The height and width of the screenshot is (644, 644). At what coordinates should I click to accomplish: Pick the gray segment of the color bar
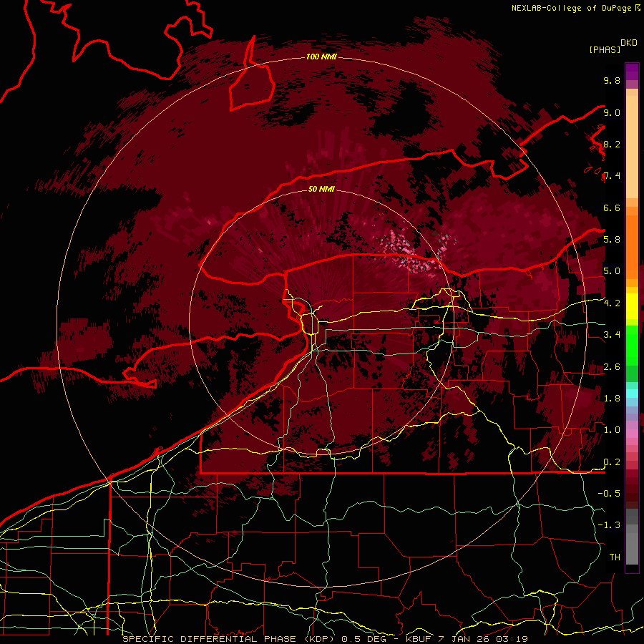[632, 536]
